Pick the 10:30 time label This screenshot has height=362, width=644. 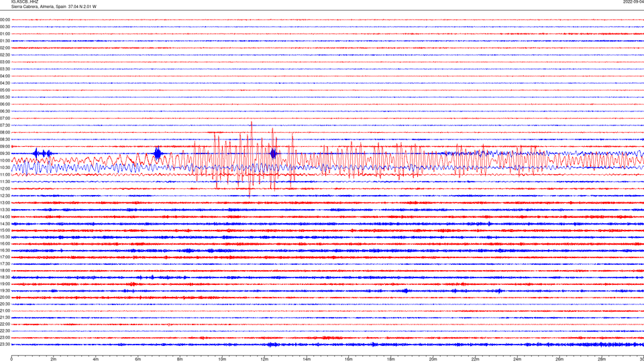pyautogui.click(x=5, y=168)
